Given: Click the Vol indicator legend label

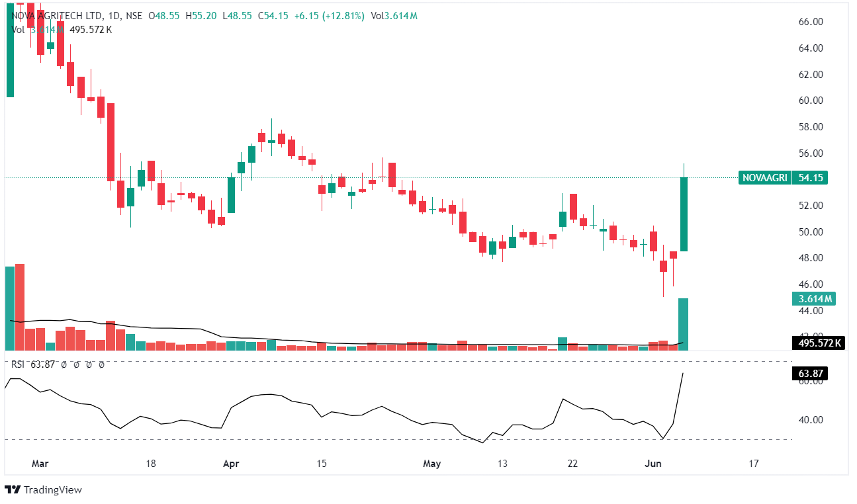Looking at the screenshot, I should [19, 30].
